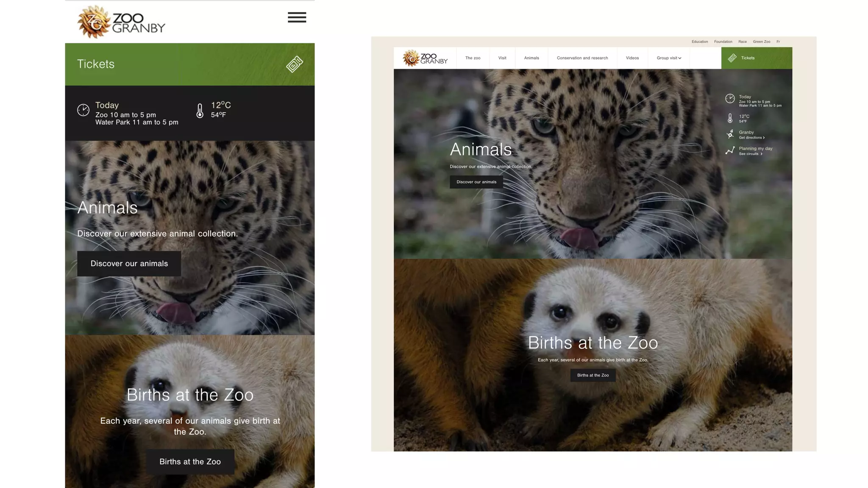Click desktop Births at the Zoo button
Image resolution: width=868 pixels, height=488 pixels.
tap(593, 375)
